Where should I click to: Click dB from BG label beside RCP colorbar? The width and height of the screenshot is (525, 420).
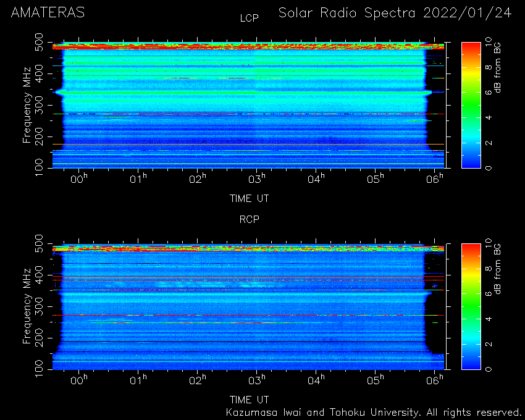[x=498, y=269]
